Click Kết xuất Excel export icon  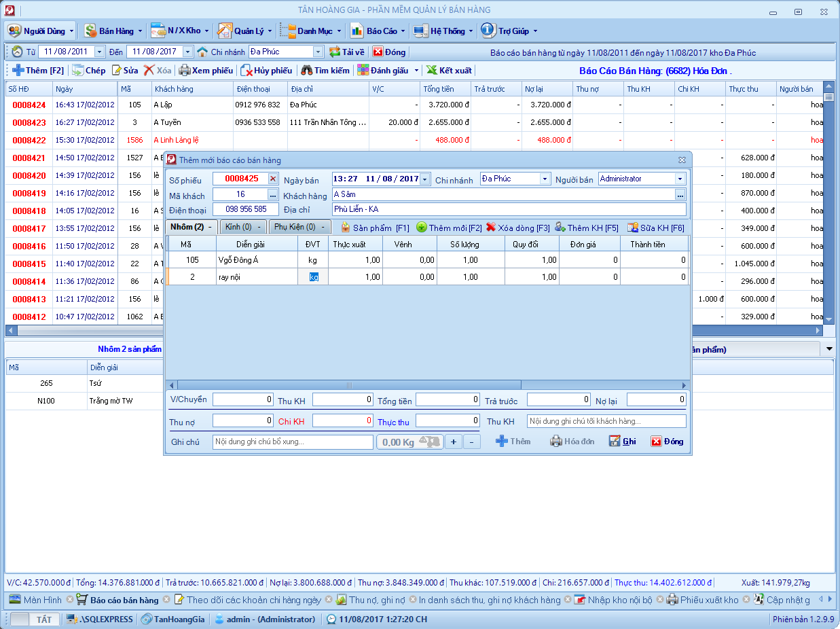click(x=431, y=70)
